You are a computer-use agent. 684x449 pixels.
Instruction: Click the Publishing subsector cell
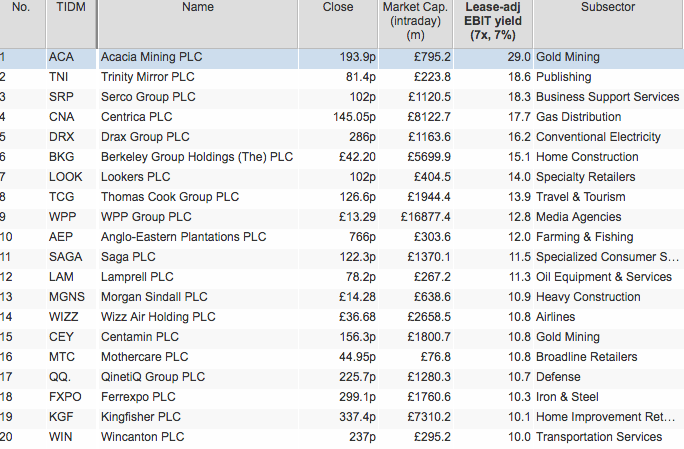coord(564,77)
